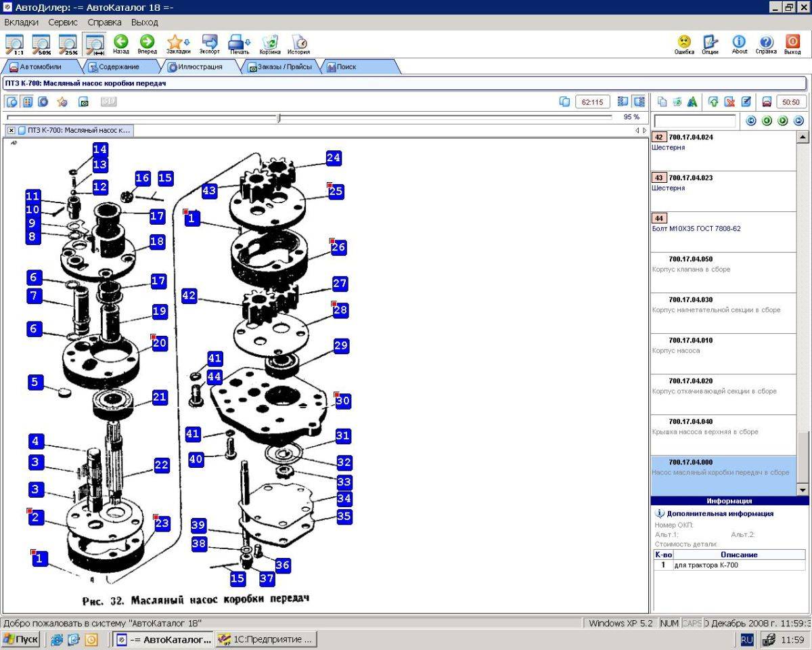Click the greyed 3D button
The image size is (812, 650).
click(x=109, y=102)
